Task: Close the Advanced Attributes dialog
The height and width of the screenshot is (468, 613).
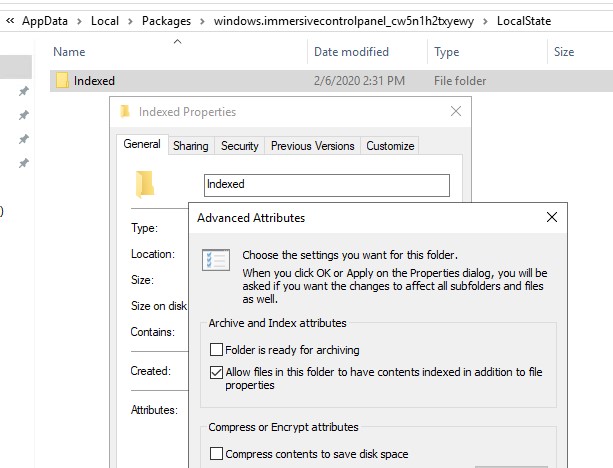Action: click(551, 217)
